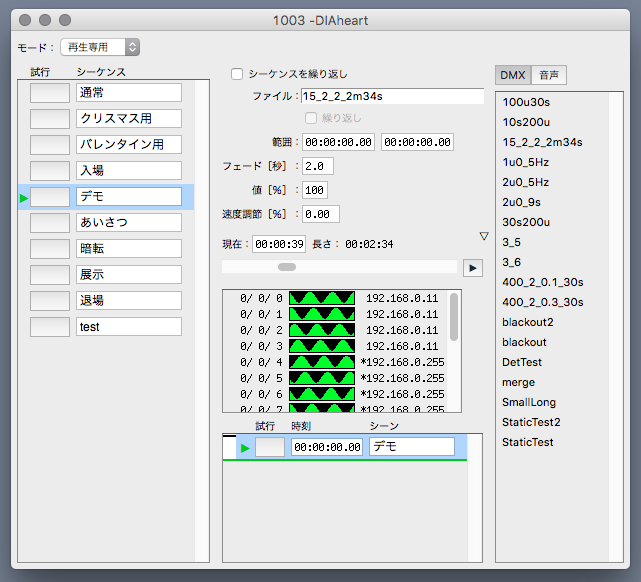Toggle the 繰り返し checkbox under the file field
The width and height of the screenshot is (641, 582).
pos(311,118)
